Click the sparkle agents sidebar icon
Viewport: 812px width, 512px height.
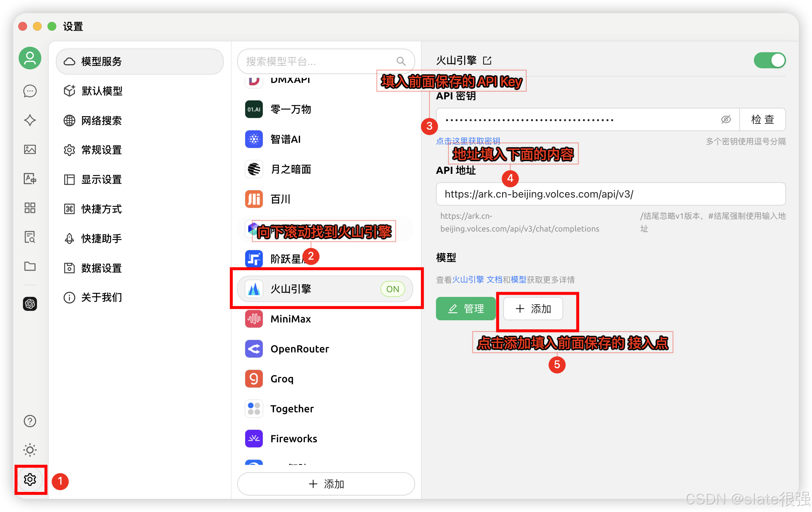(x=30, y=120)
